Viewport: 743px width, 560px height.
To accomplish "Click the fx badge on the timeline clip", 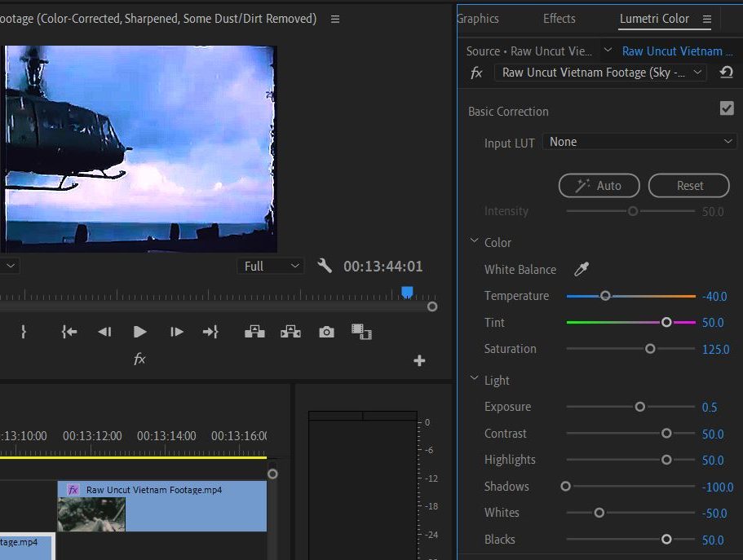I will [73, 489].
